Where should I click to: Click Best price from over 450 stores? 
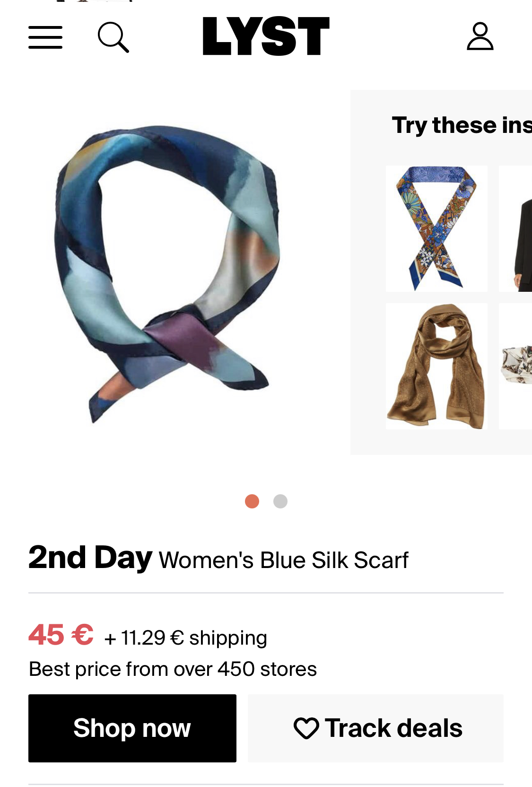pyautogui.click(x=173, y=669)
